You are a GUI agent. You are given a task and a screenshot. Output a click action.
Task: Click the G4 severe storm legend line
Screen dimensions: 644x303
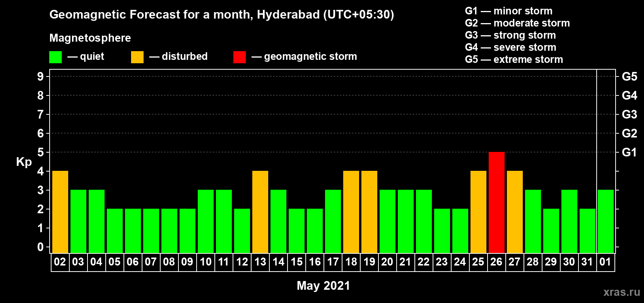pos(511,47)
